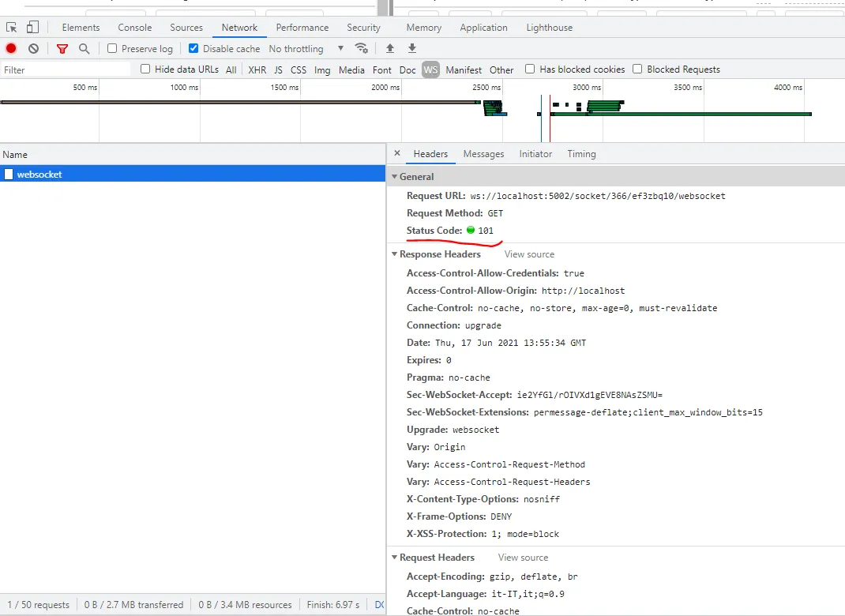
Task: Collapse the General section
Action: (395, 177)
